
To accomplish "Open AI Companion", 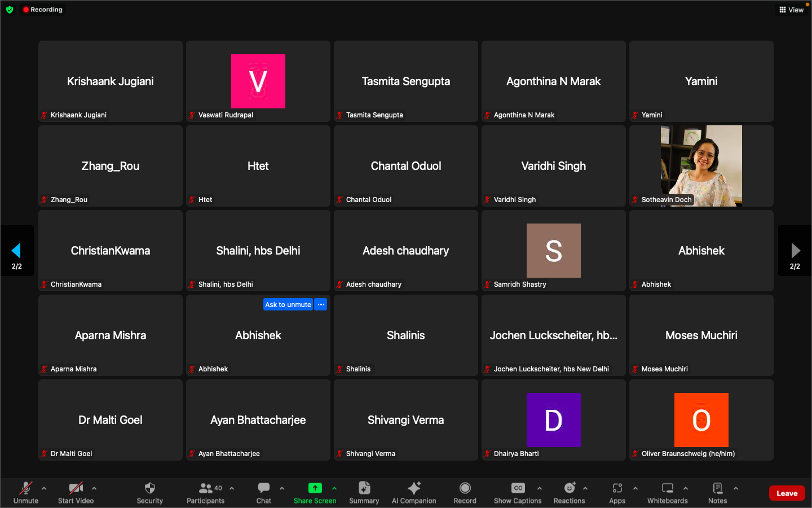I will point(414,488).
